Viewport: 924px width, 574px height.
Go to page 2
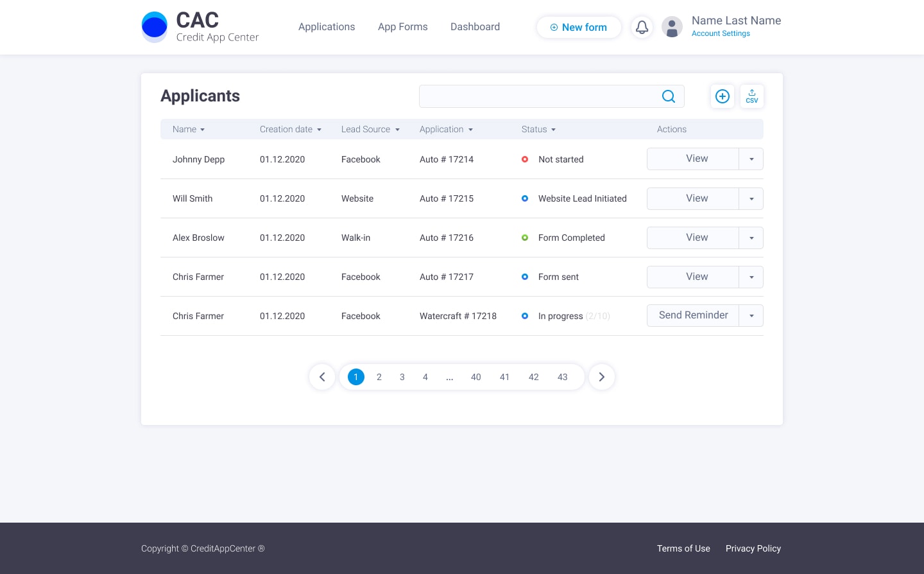point(379,377)
